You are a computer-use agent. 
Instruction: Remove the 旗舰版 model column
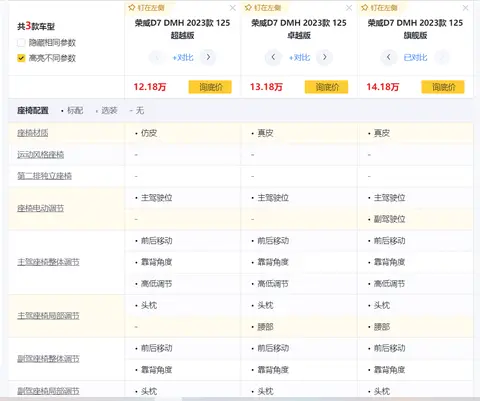(465, 8)
